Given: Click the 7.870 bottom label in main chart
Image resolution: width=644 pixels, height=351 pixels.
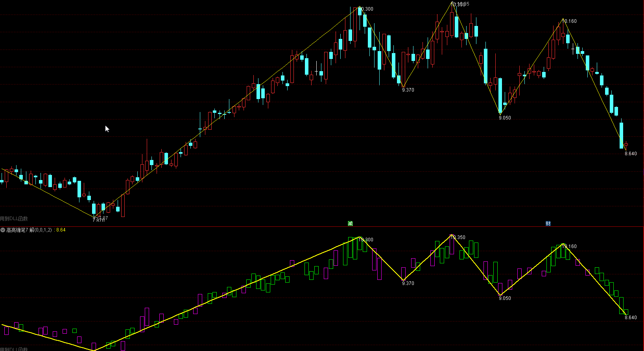Looking at the screenshot, I should pyautogui.click(x=98, y=220).
